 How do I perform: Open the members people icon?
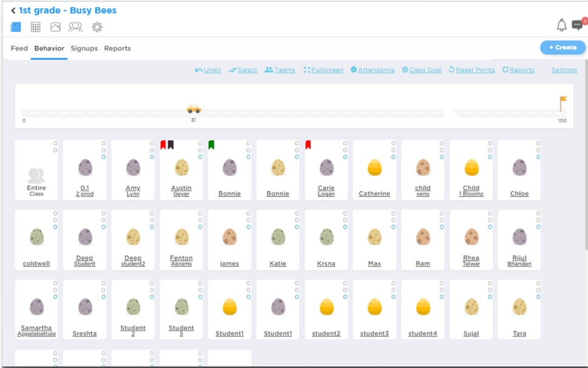pos(75,27)
